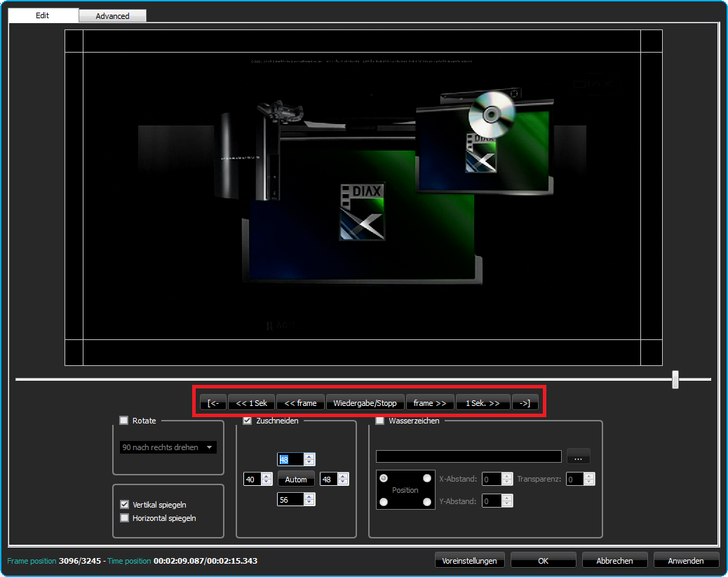Viewport: 728px width, 577px height.
Task: Click the Anwenden button
Action: [686, 560]
